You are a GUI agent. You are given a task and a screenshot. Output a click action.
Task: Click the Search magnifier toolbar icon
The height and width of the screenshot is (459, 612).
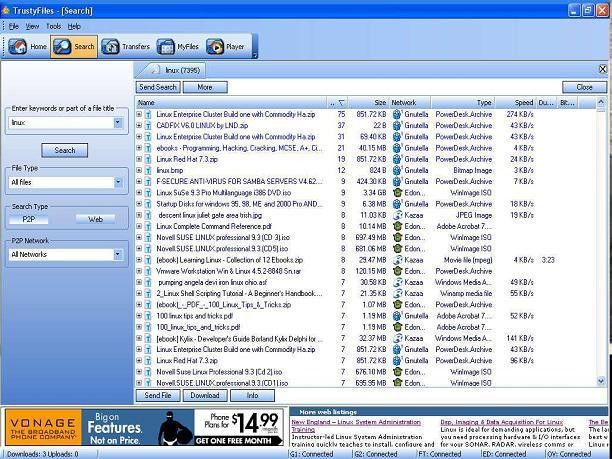pos(63,46)
